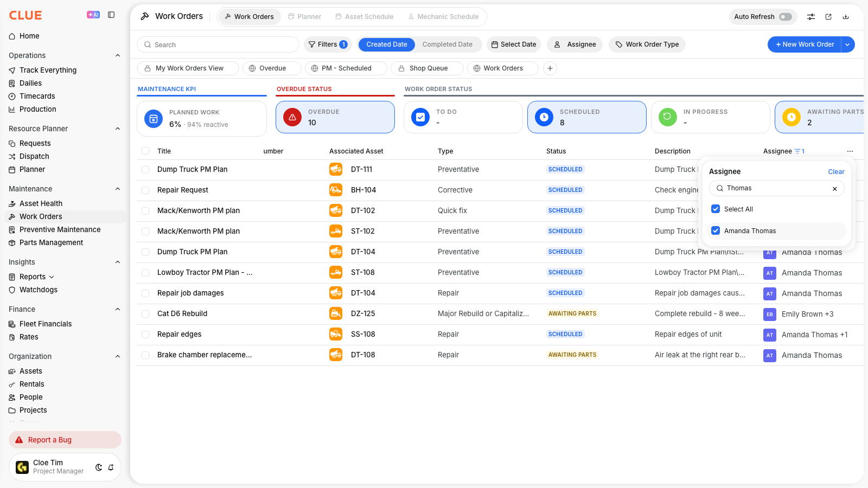The image size is (868, 488).
Task: Switch to the Planner tab
Action: coord(305,17)
